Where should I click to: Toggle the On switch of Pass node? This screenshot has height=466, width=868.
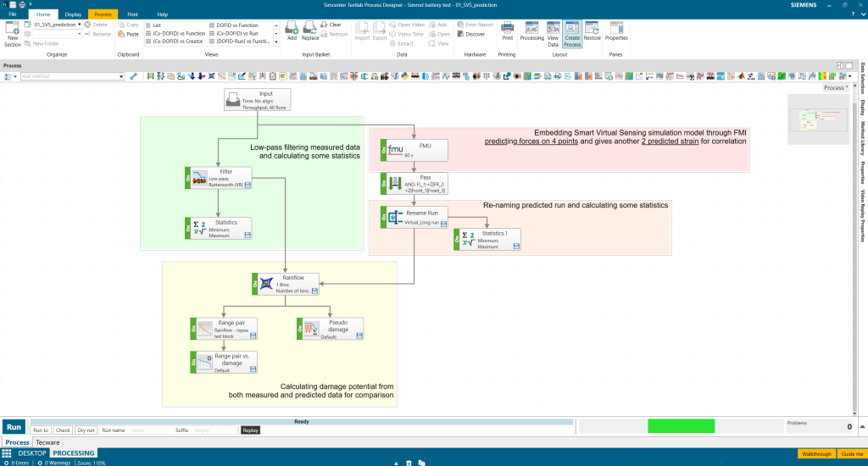383,184
